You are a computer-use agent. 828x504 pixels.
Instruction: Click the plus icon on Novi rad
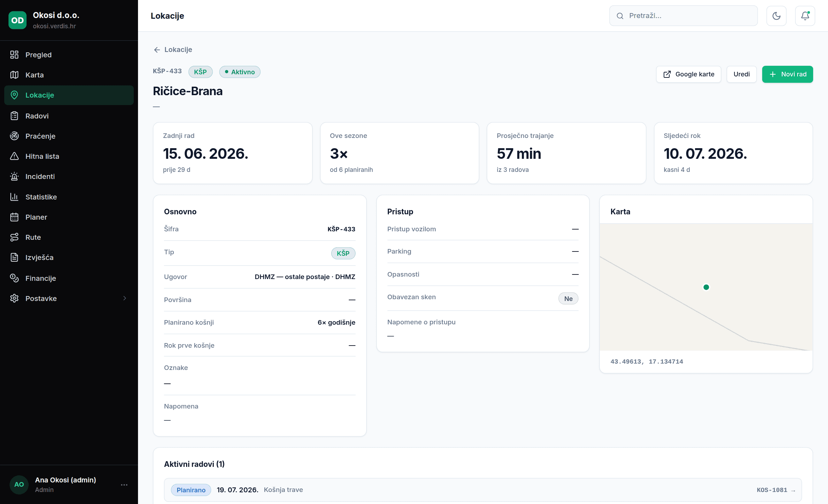[773, 74]
